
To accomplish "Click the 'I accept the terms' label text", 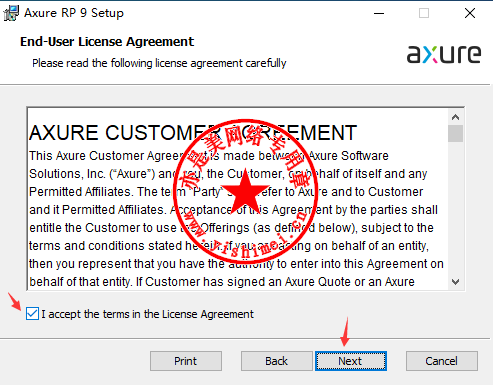I will point(147,314).
